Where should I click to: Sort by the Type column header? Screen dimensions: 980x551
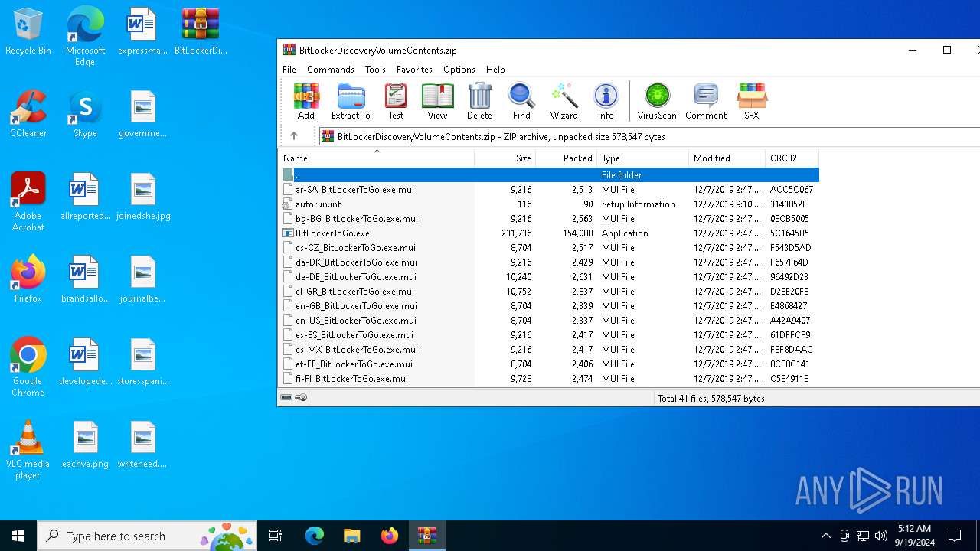coord(643,158)
